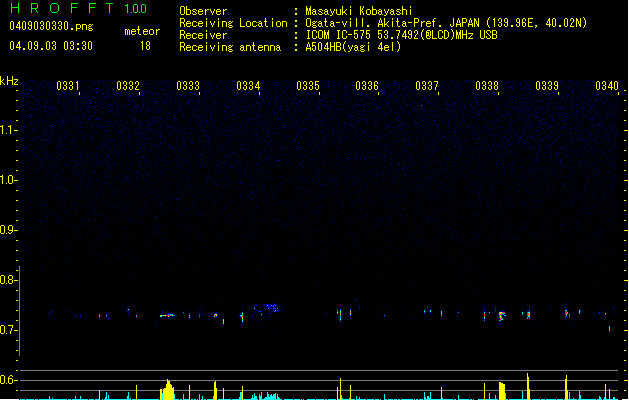Click the 1.1 kHz axis label

coord(8,130)
